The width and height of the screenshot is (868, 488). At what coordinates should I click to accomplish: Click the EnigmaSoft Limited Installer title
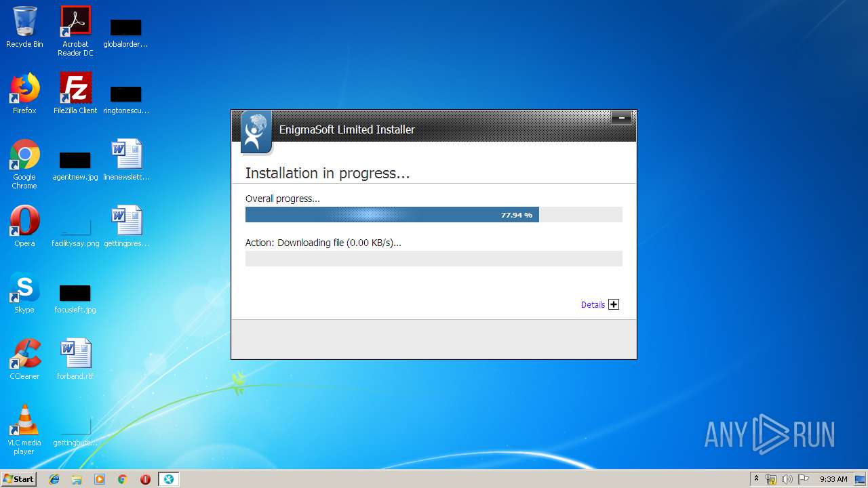pos(347,129)
